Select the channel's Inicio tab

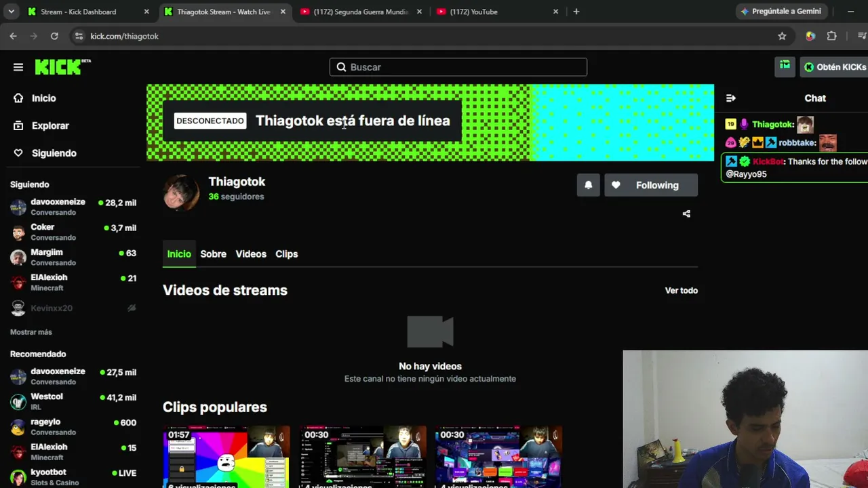pos(179,254)
